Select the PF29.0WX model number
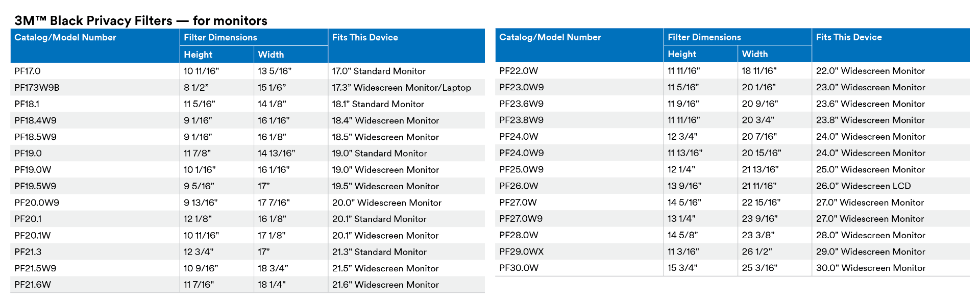This screenshot has height=303, width=980. pyautogui.click(x=521, y=251)
